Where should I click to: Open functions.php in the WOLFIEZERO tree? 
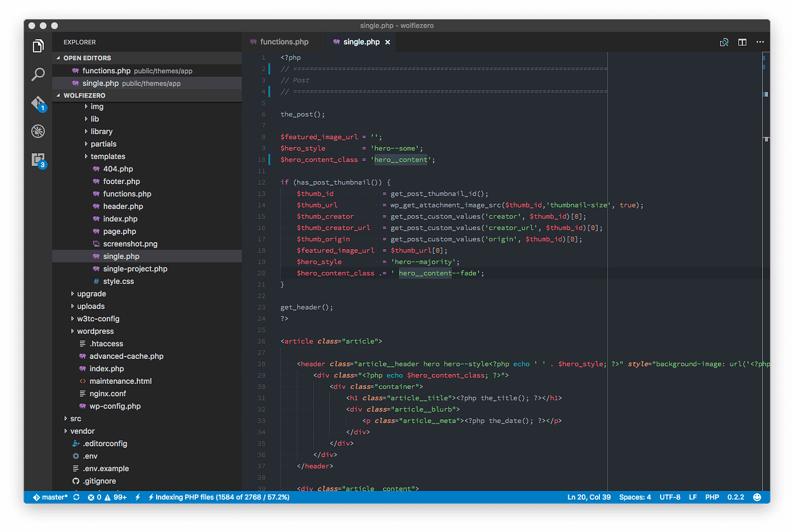coord(147,194)
